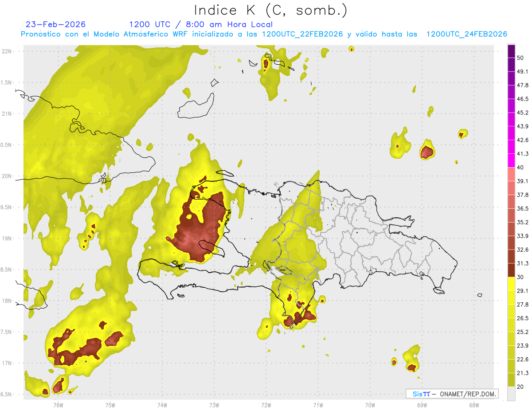This screenshot has height=411, width=532.
Task: Click the "19N" latitude label
Action: pos(7,239)
